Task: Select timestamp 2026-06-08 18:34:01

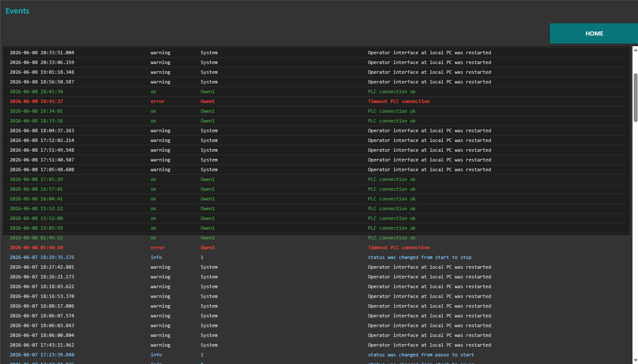Action: coord(36,111)
